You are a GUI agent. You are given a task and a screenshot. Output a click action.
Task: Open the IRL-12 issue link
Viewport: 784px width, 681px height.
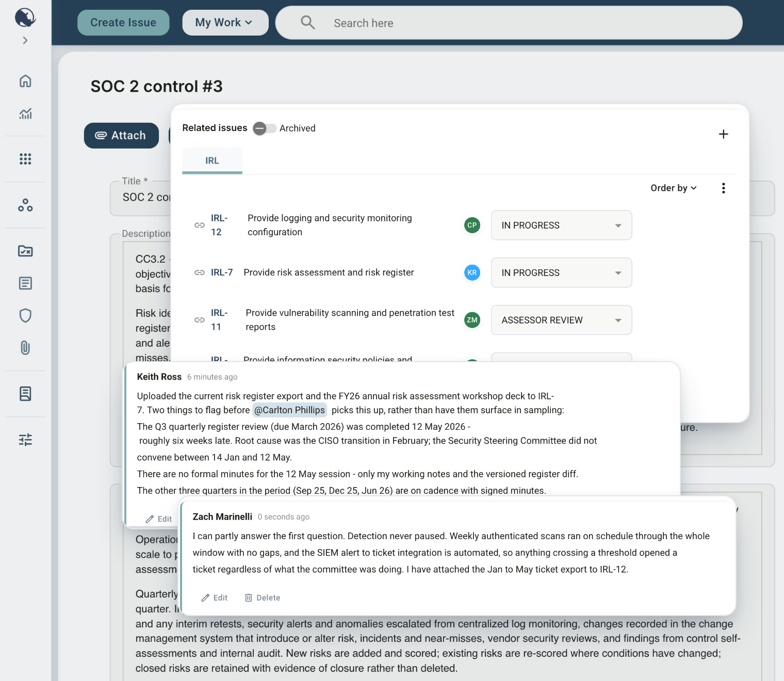[219, 225]
